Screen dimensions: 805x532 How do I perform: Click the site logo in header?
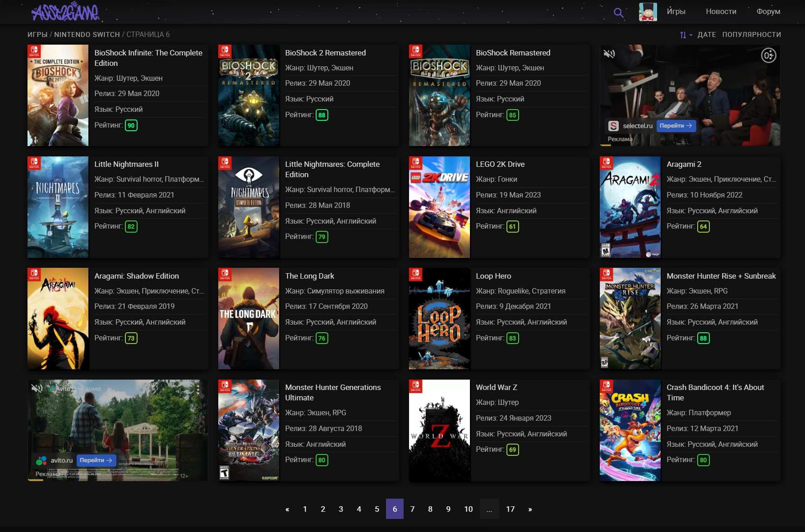66,12
